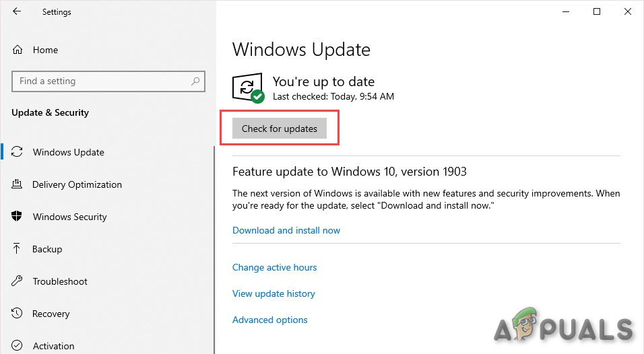
Task: Click the Troubleshoot wrench icon
Action: point(18,281)
